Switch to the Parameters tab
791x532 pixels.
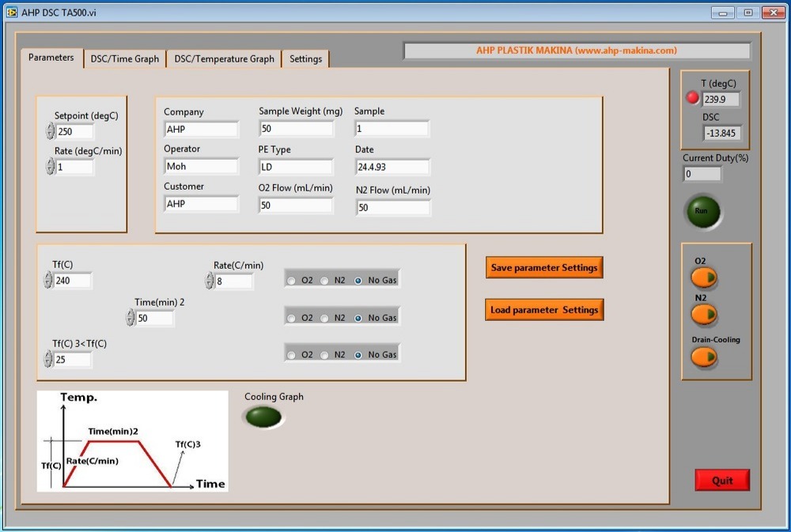(x=51, y=58)
